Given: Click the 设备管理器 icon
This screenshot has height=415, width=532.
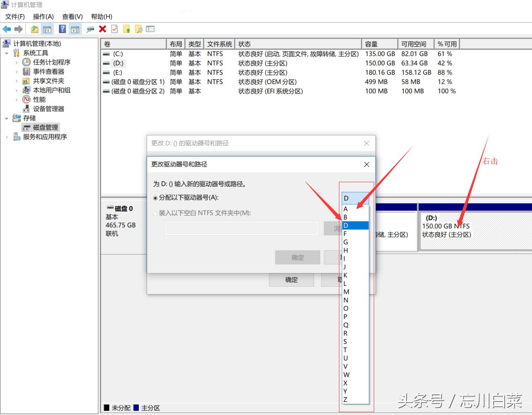Looking at the screenshot, I should click(27, 109).
